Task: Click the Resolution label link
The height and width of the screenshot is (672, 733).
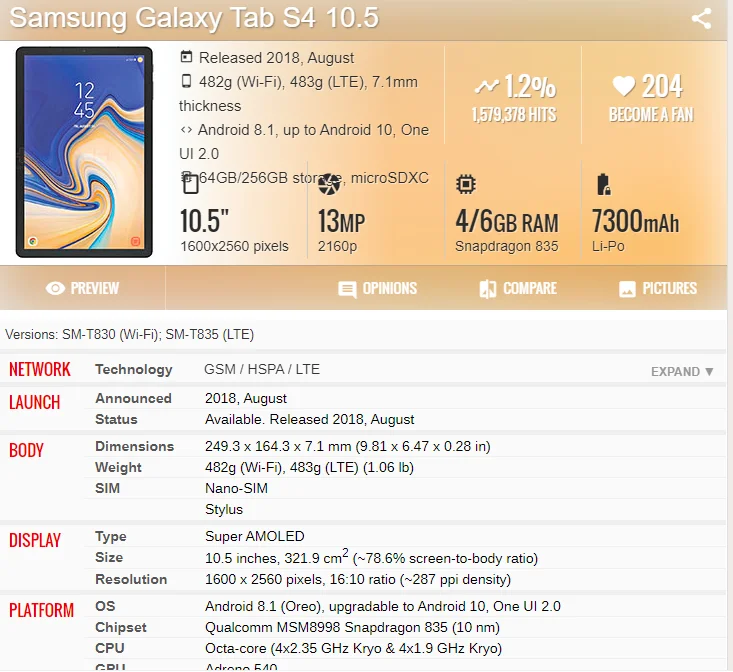Action: pos(131,579)
